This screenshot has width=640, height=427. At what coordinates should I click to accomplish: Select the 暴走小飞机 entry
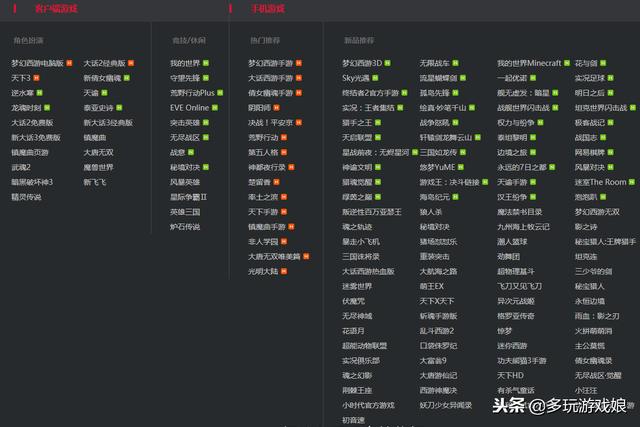[x=361, y=242]
